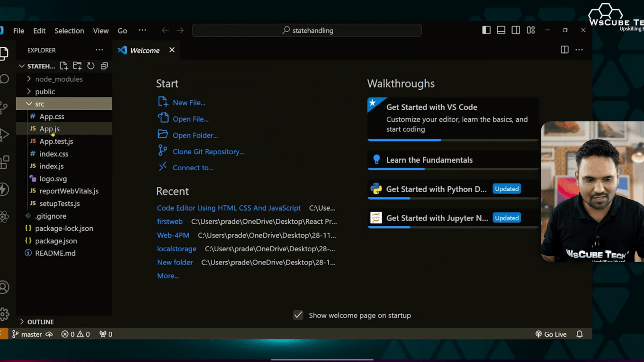644x362 pixels.
Task: Open Get Started with Jupyter N... walkthrough
Action: click(453, 218)
